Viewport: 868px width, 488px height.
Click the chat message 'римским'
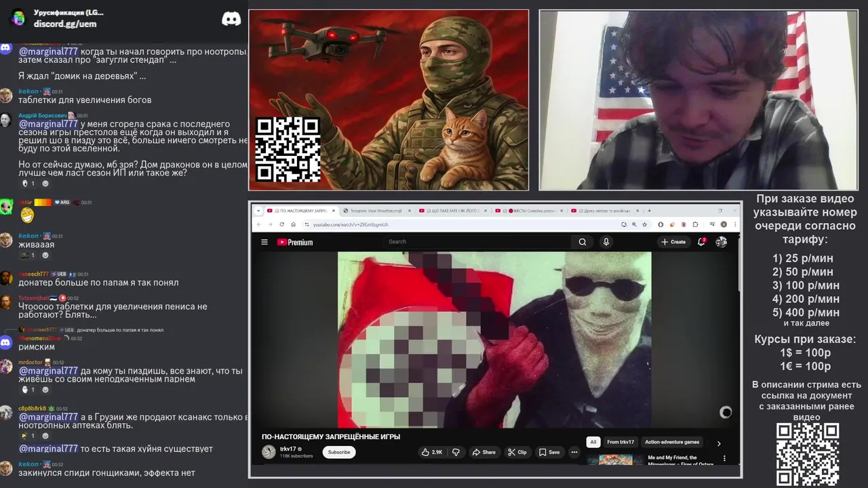(x=37, y=347)
